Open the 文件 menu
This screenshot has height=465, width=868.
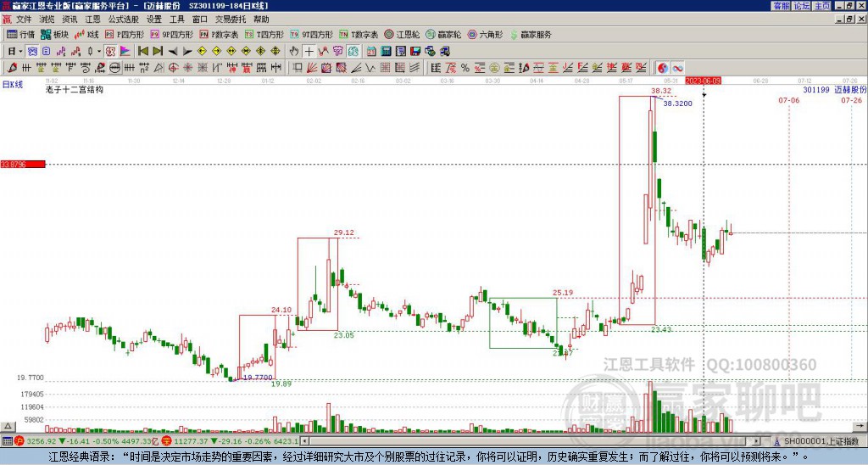tap(24, 20)
